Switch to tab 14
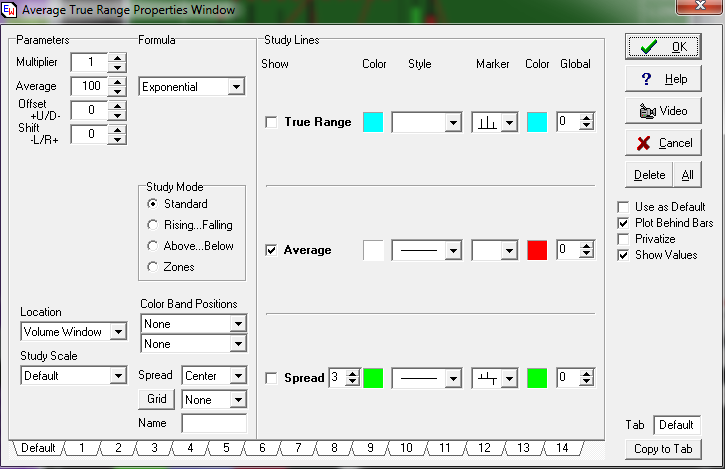Screen dimensions: 725x469 (562, 448)
